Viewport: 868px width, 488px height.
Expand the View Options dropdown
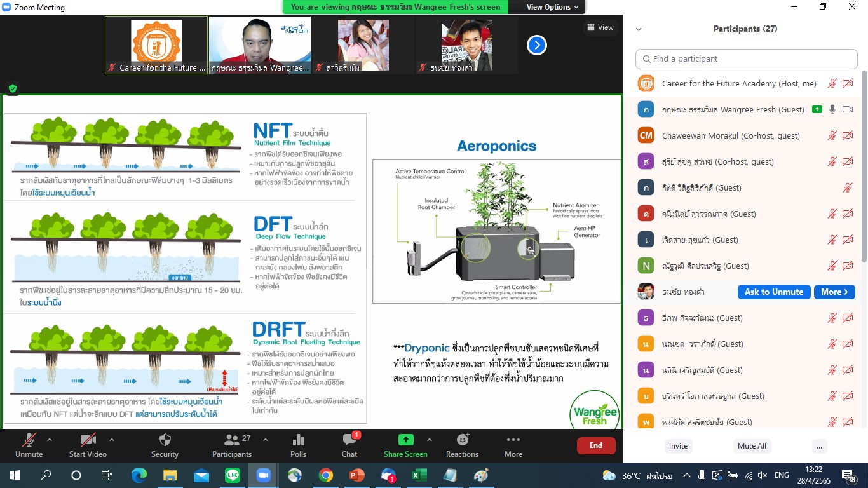pyautogui.click(x=552, y=7)
